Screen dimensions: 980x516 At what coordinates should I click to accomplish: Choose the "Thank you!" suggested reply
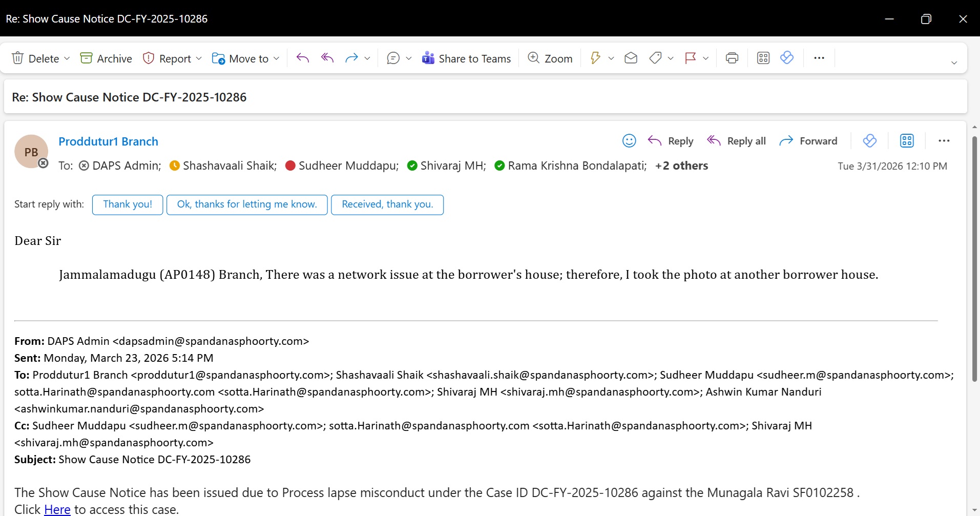[x=128, y=204]
